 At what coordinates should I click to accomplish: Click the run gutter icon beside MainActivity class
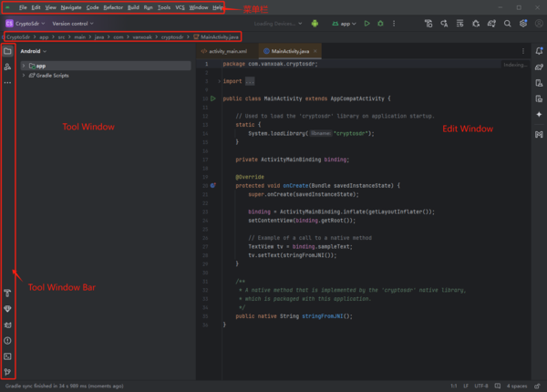tap(212, 98)
